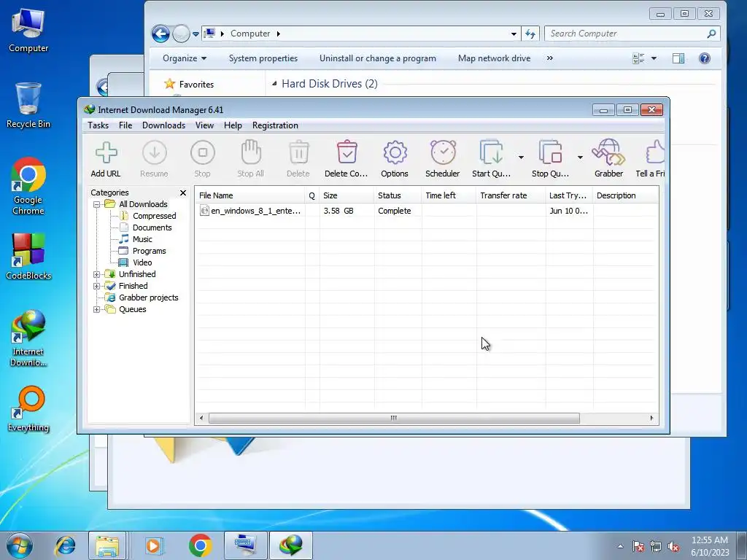Select the en_windows_8_1 download row
Screen dimensions: 747x560
point(427,211)
